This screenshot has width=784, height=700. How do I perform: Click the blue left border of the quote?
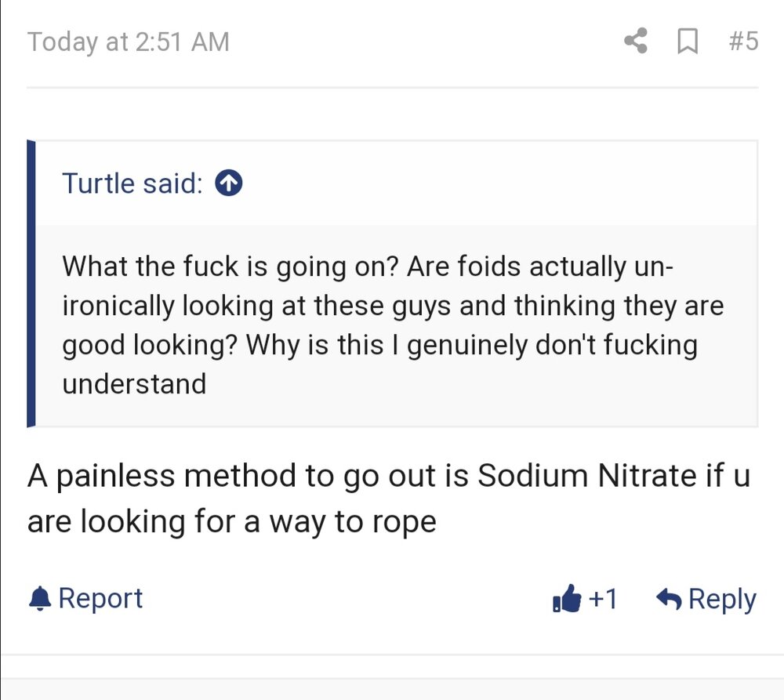(x=31, y=284)
